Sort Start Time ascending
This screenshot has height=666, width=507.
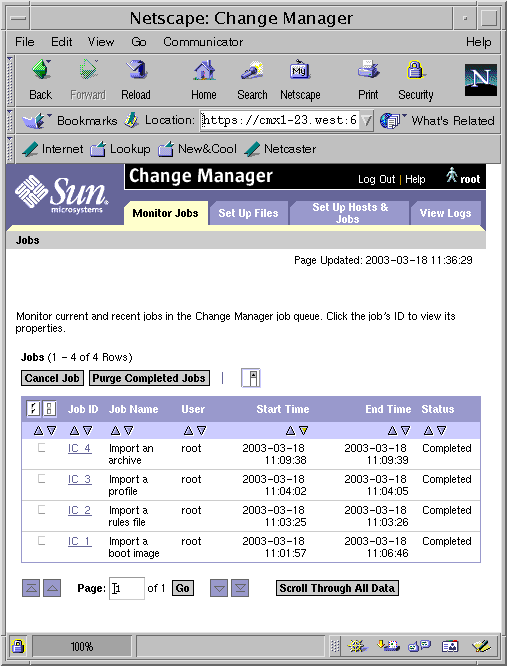(290, 431)
